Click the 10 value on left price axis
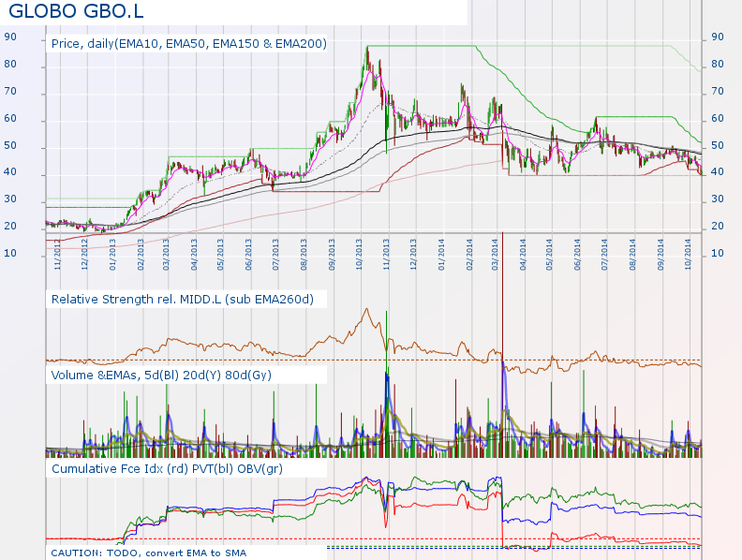742x560 pixels. pyautogui.click(x=10, y=253)
